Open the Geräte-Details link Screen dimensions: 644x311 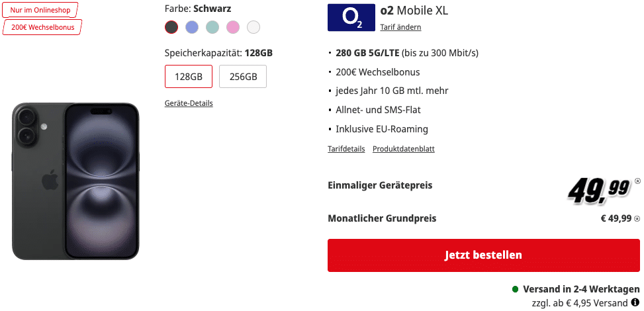tap(189, 103)
